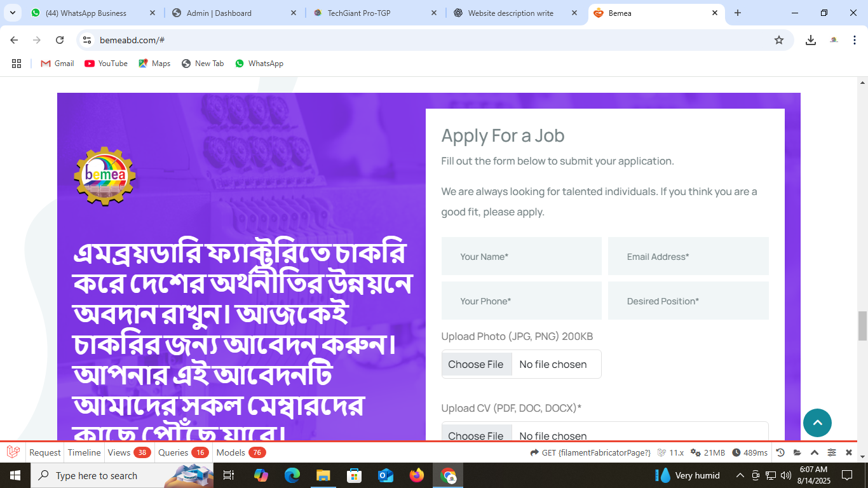The width and height of the screenshot is (868, 488).
Task: Minimize the Debugbar with the up chevron
Action: [815, 452]
